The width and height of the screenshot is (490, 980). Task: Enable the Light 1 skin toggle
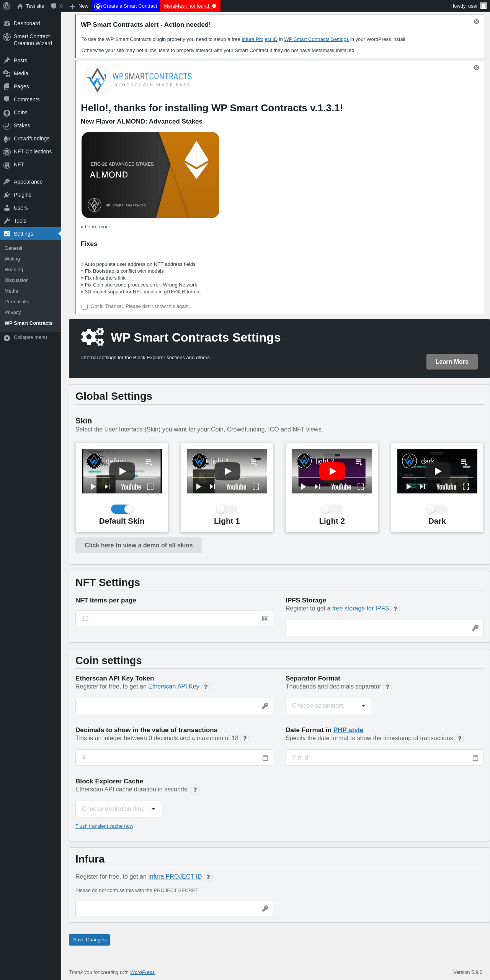click(227, 509)
